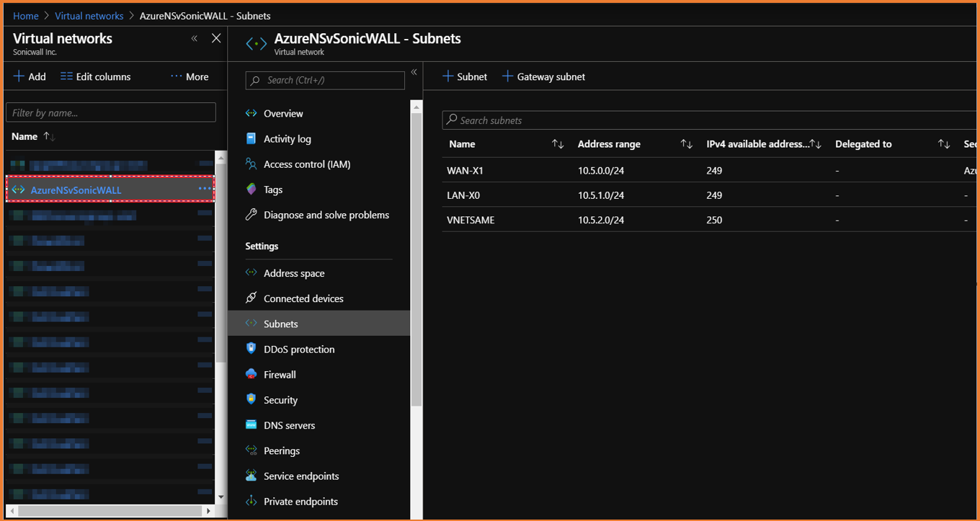Open Diagnose and solve problems
Viewport: 980px width, 521px height.
pos(326,215)
